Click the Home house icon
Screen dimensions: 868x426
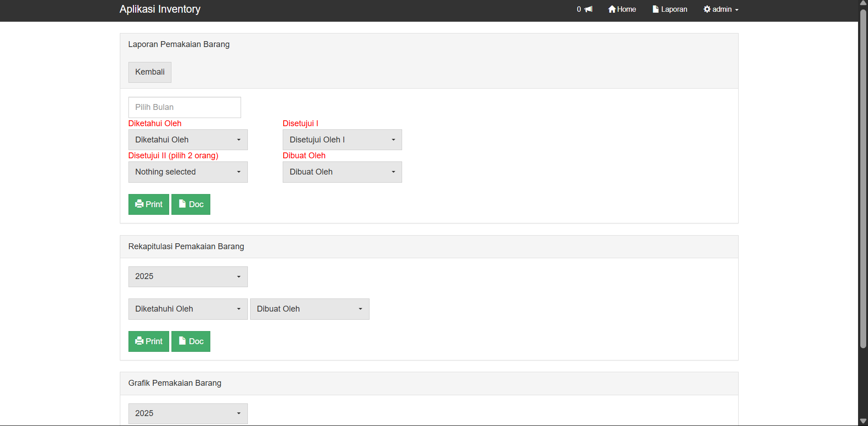[x=612, y=9]
